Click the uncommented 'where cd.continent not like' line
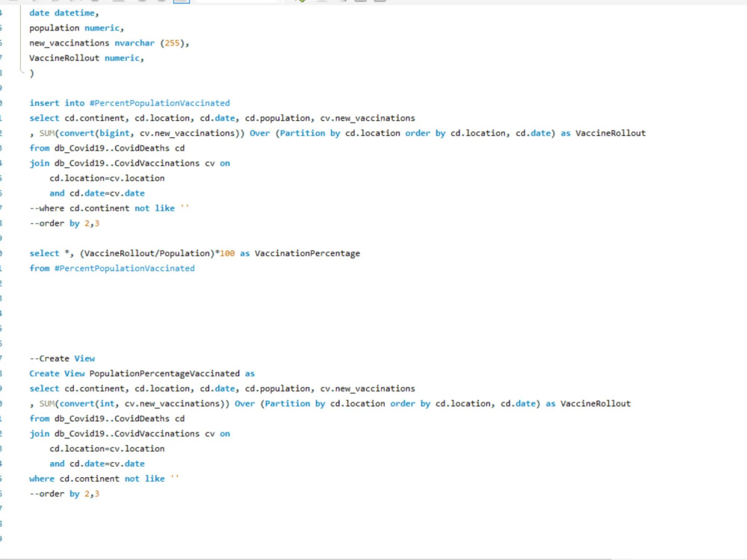Viewport: 747px width, 560px height. 104,479
